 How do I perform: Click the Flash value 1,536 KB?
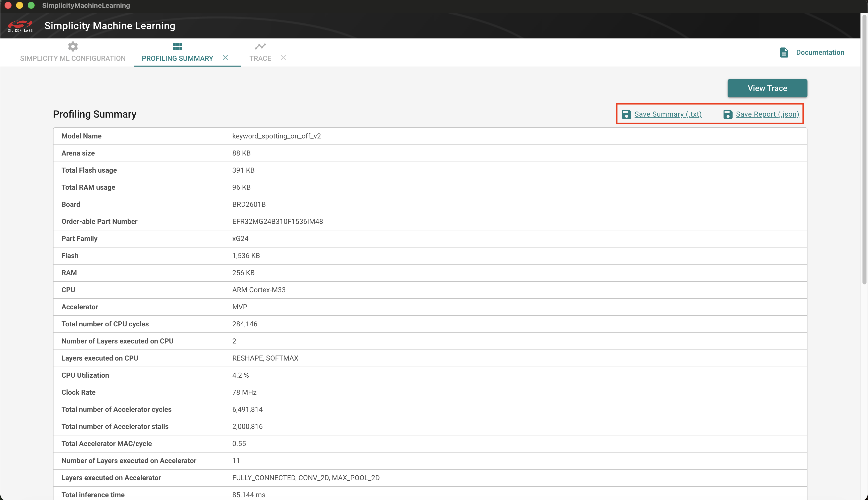[x=246, y=256]
